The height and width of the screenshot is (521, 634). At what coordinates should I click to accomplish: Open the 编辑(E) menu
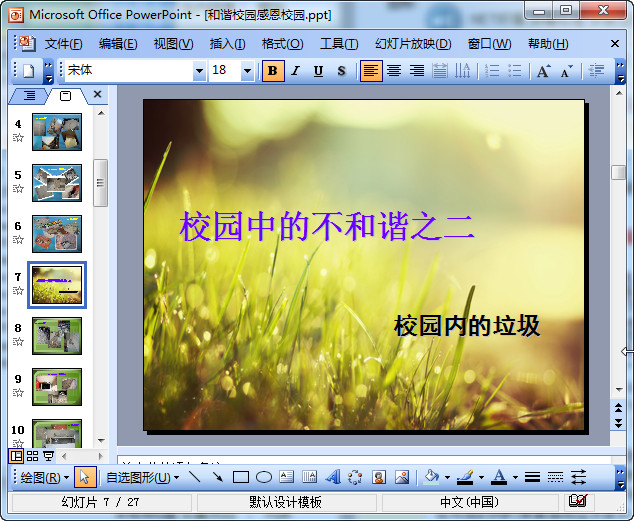tap(118, 44)
